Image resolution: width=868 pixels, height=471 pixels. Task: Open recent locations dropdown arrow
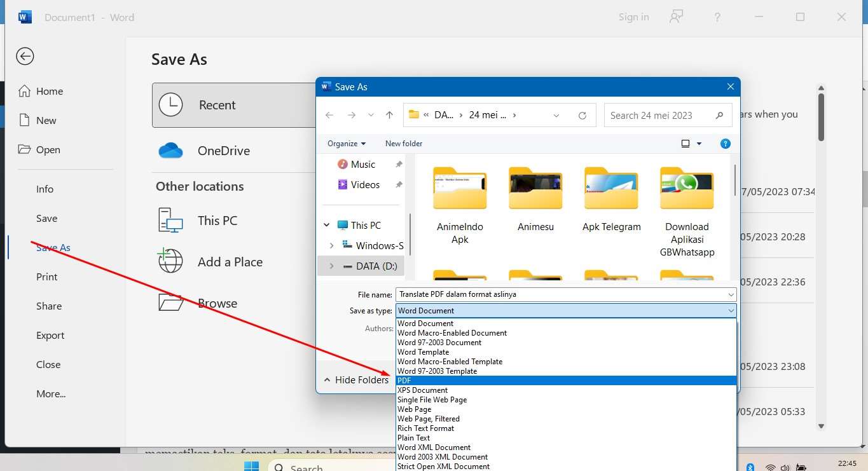[371, 116]
